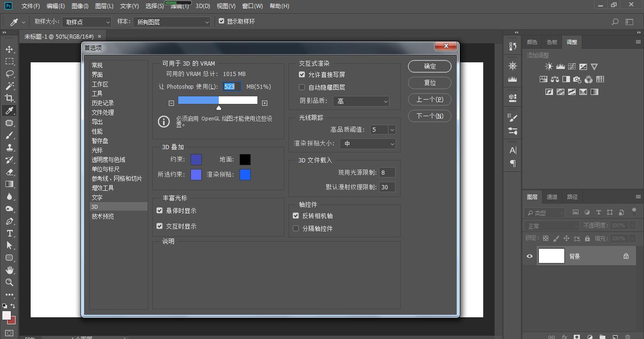Screen dimensions: 644x339
Task: Select the Lasso tool
Action: coord(9,74)
